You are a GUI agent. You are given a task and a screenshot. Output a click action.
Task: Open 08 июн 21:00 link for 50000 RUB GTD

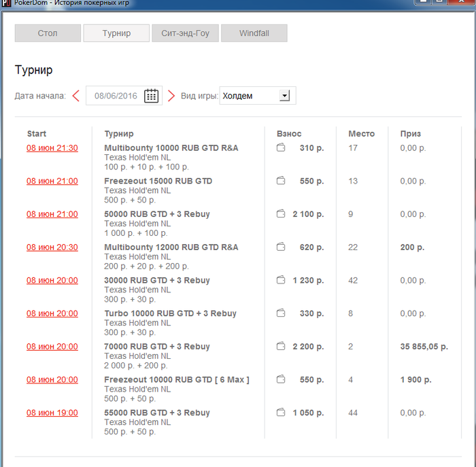(x=52, y=214)
